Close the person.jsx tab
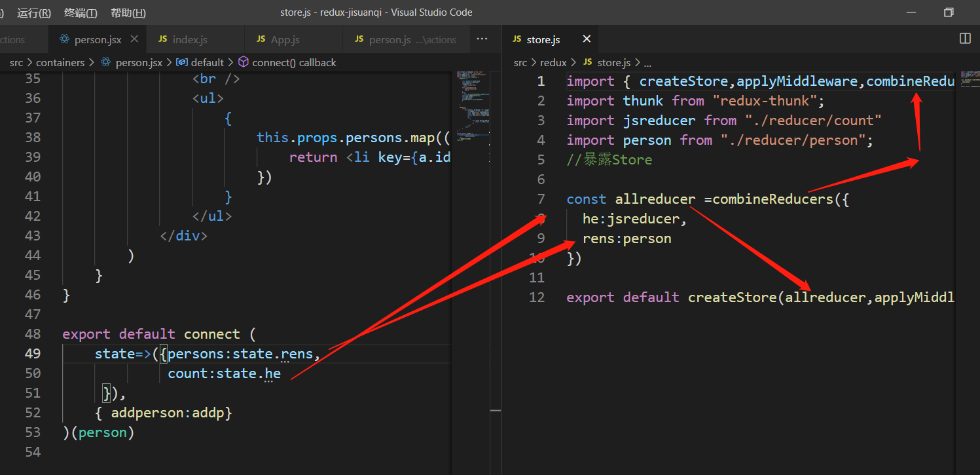 coord(134,39)
